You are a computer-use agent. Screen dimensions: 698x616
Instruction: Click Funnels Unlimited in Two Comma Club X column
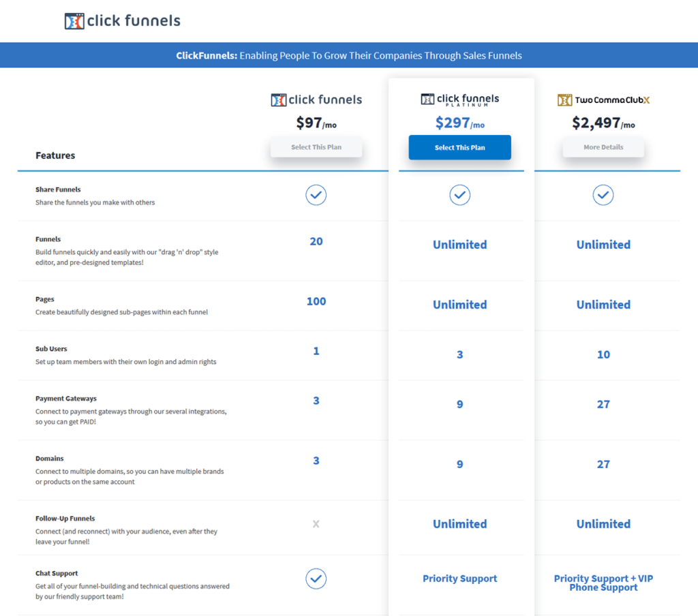tap(603, 245)
